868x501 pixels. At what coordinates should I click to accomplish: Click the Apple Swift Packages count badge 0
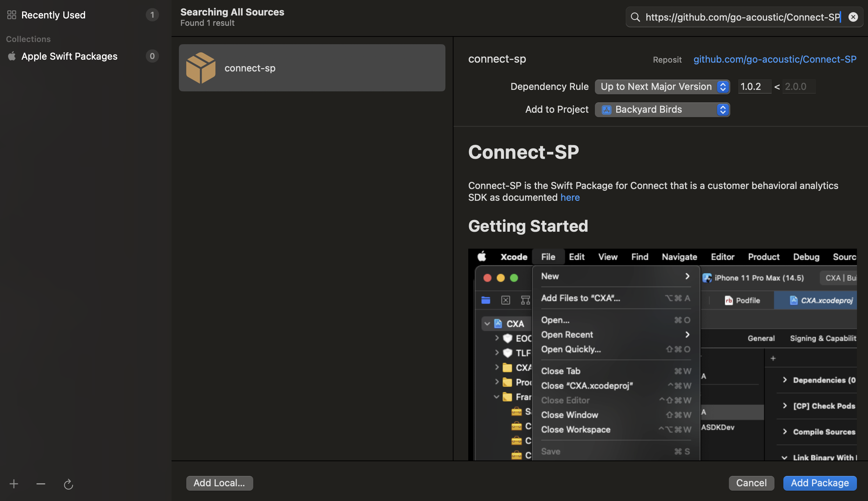coord(152,56)
